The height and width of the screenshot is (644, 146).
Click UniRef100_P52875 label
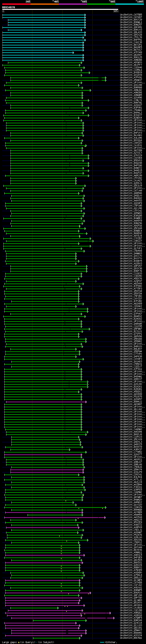pyautogui.click(x=131, y=397)
